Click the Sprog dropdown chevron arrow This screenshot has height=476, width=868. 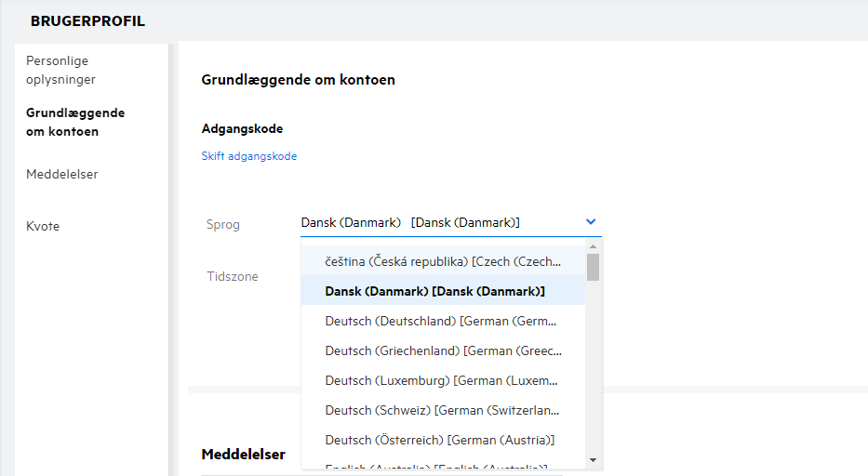click(590, 222)
